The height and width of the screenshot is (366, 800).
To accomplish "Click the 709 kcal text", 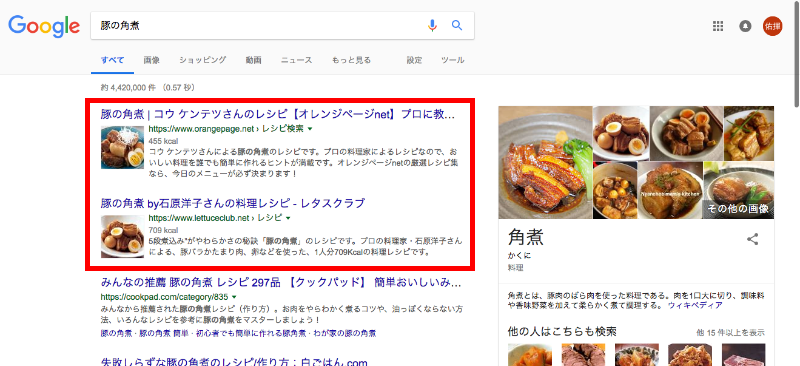I will (x=163, y=230).
